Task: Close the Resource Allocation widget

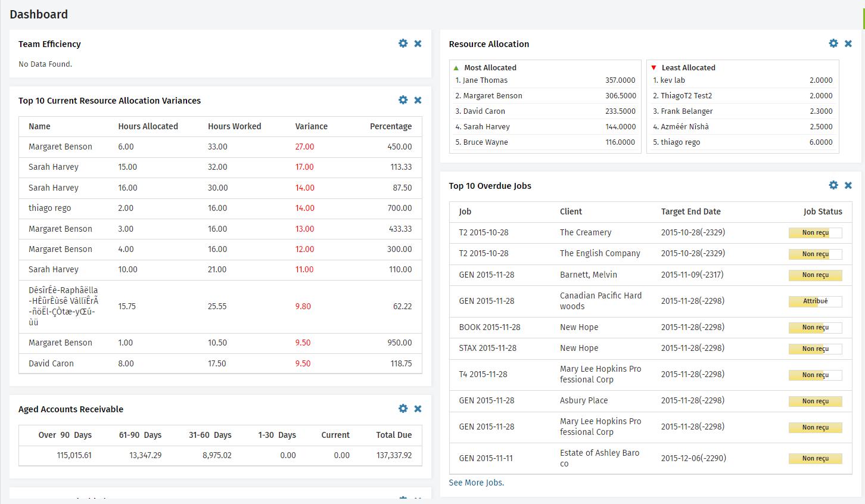Action: 848,43
